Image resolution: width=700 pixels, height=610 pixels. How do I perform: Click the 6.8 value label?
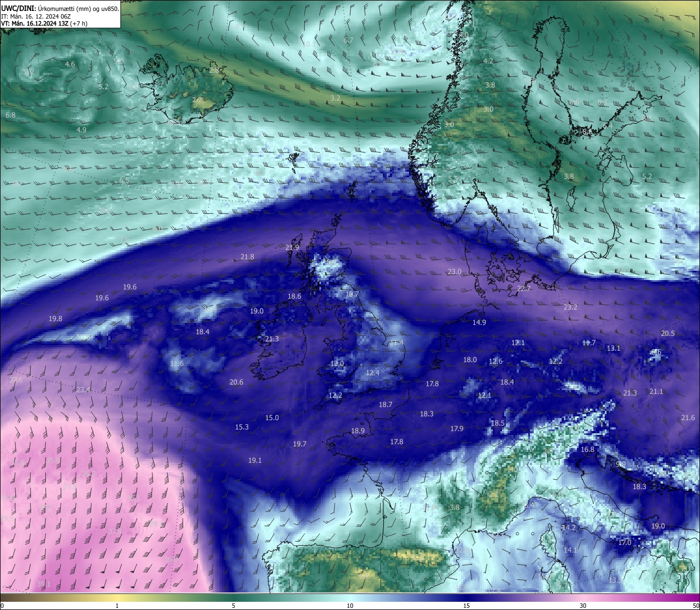point(10,115)
